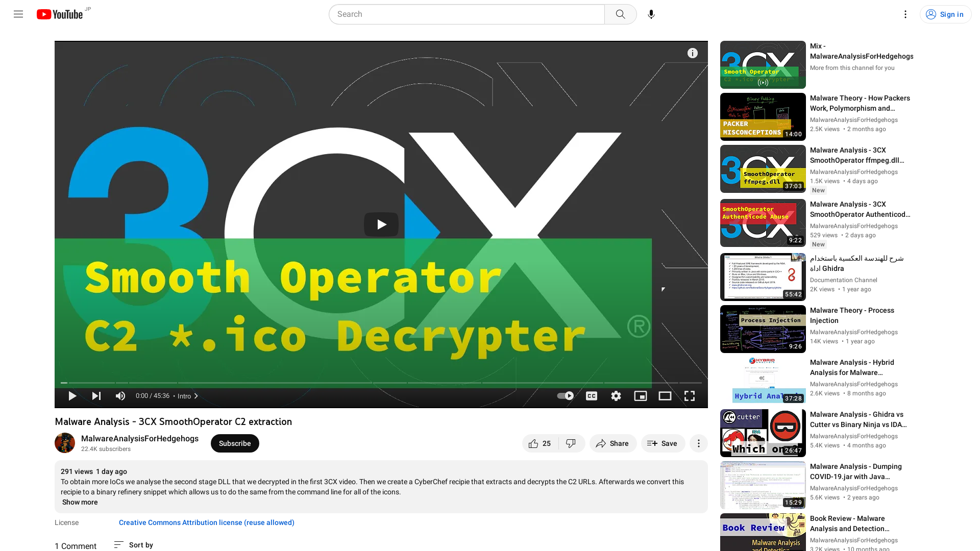This screenshot has height=551, width=980.
Task: Click the skip next track icon
Action: pyautogui.click(x=96, y=395)
